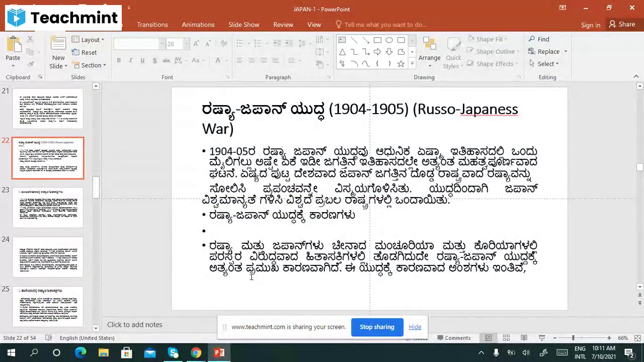Open the Shape Outline dropdown
Viewport: 644px width, 362px height.
click(493, 51)
